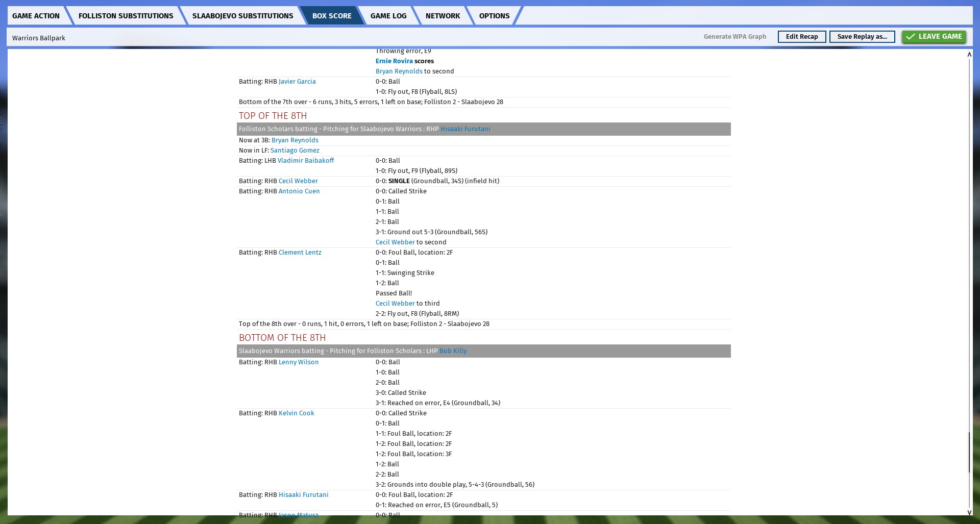
Task: Click Generate WPA Graph
Action: [734, 37]
